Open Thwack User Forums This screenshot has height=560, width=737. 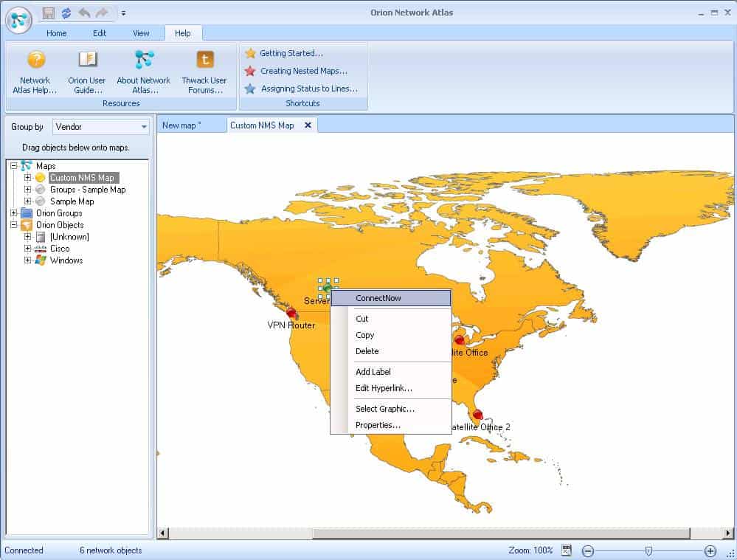coord(204,72)
